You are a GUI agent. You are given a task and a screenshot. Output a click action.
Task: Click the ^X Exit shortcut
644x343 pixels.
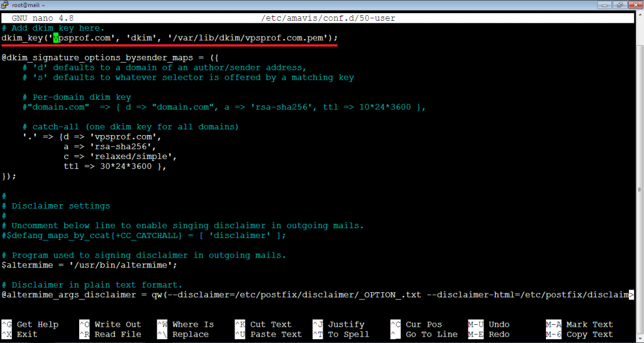[x=22, y=335]
